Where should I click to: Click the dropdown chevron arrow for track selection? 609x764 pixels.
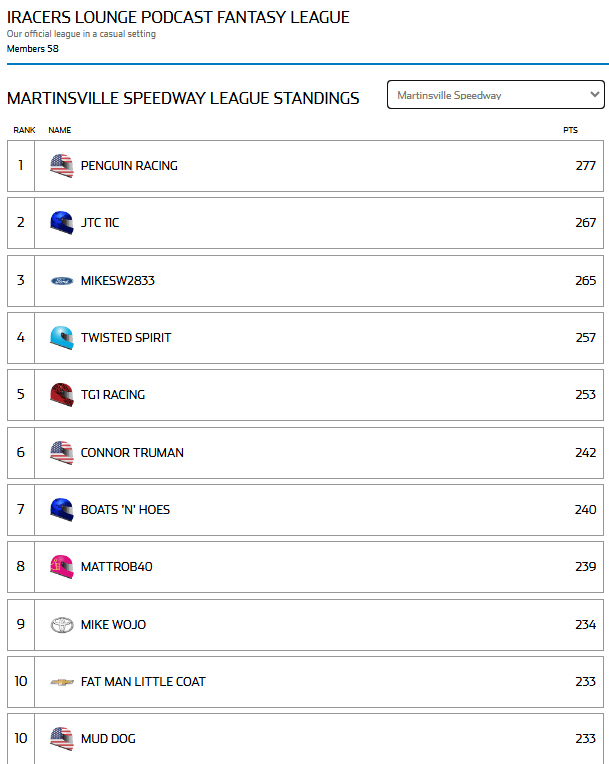click(x=595, y=95)
